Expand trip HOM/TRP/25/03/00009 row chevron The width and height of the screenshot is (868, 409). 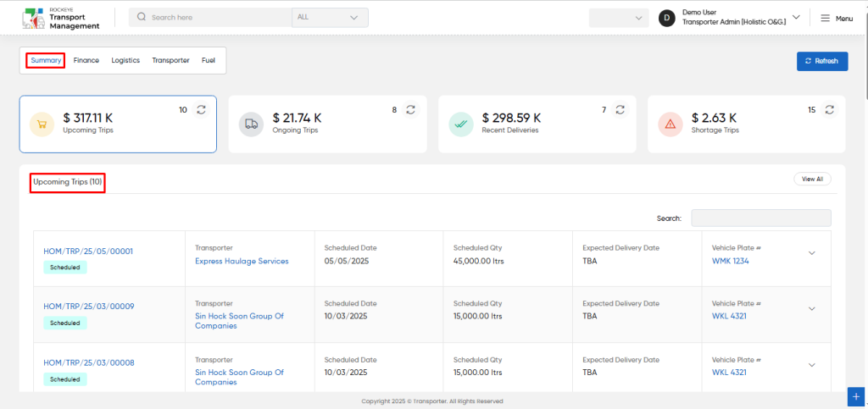tap(812, 309)
